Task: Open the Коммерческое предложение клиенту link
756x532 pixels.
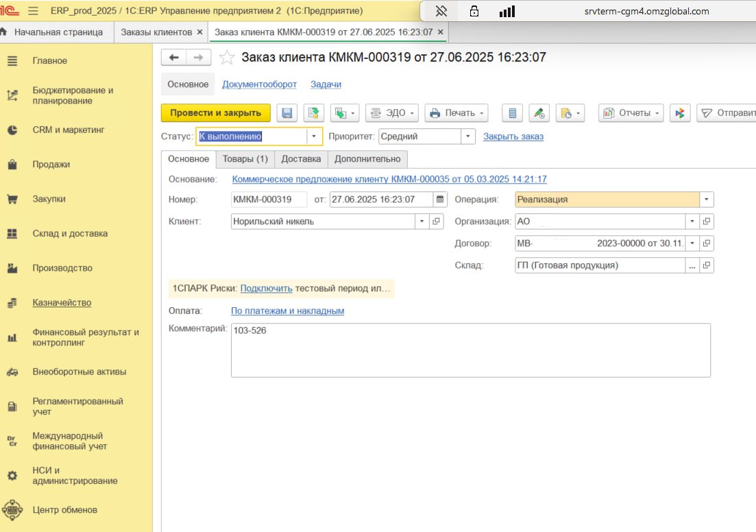Action: tap(389, 179)
